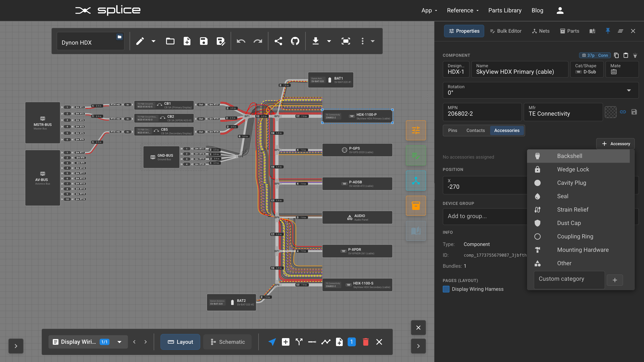Image resolution: width=644 pixels, height=362 pixels.
Task: Click the Name field SkyView HDX Primary
Action: tap(519, 69)
